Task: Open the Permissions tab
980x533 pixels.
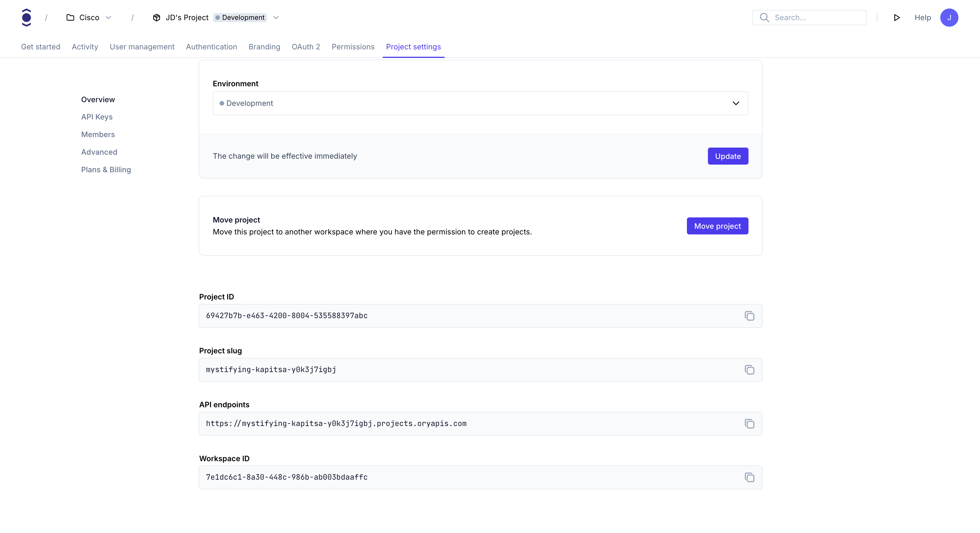Action: coord(353,47)
